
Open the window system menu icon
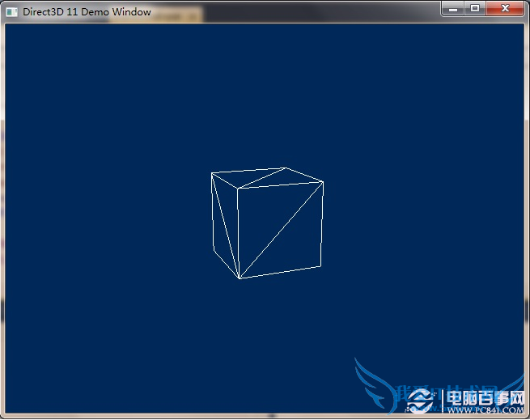click(x=12, y=12)
